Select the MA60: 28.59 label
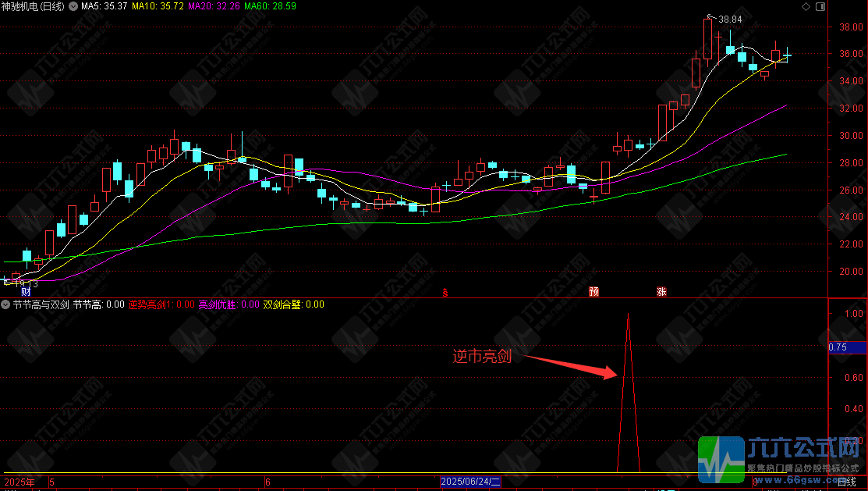Viewport: 868px width, 491px height. 270,6
